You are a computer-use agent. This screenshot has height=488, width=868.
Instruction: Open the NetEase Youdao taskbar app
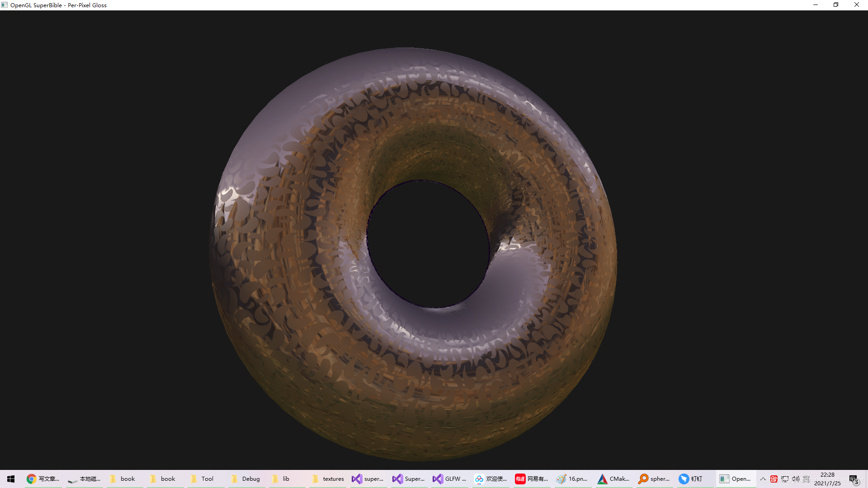coord(532,479)
